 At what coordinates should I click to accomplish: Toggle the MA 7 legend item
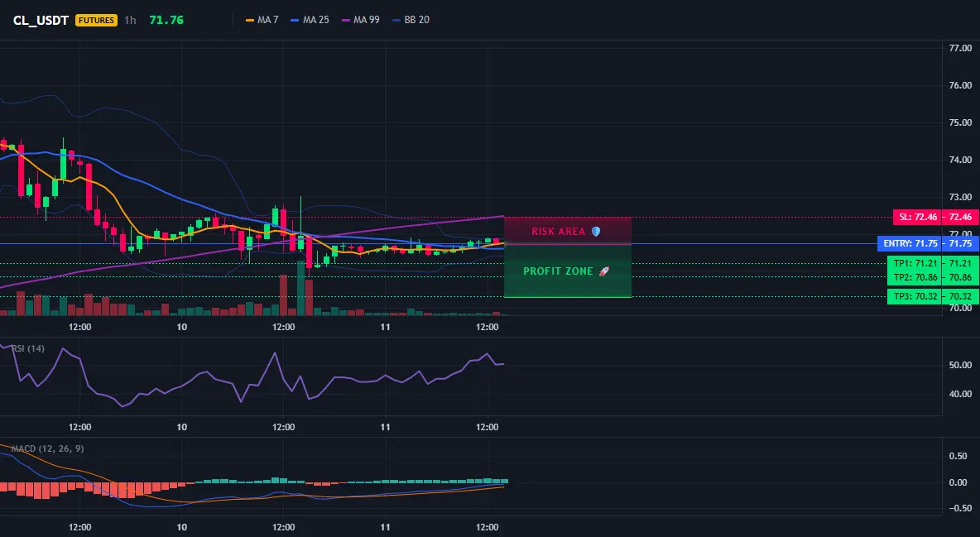tap(262, 20)
